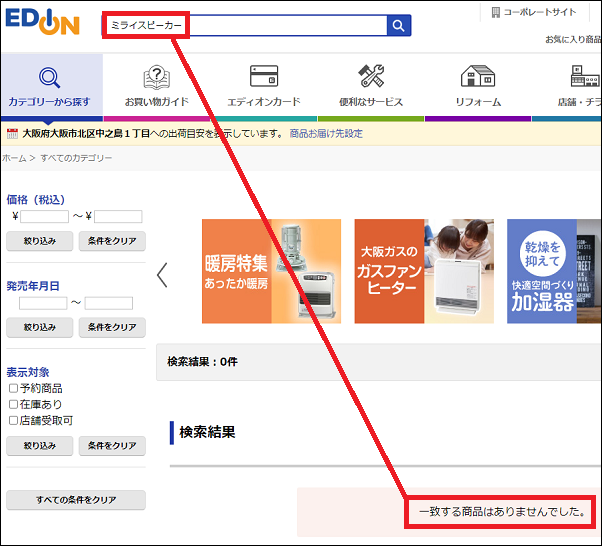Click minimum price input field
Screen dimensions: 602x546
(x=45, y=216)
